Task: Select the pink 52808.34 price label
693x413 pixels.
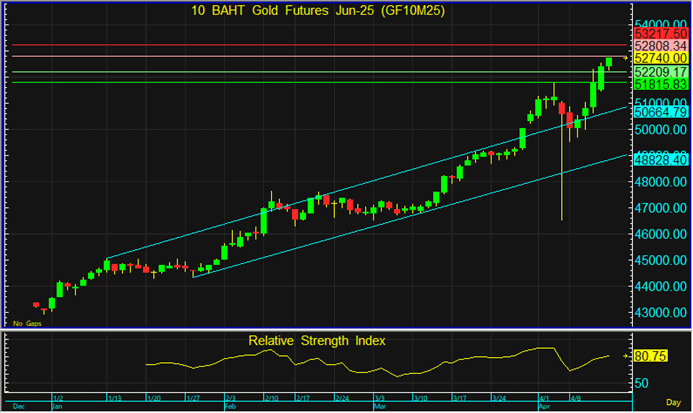Action: pyautogui.click(x=661, y=46)
